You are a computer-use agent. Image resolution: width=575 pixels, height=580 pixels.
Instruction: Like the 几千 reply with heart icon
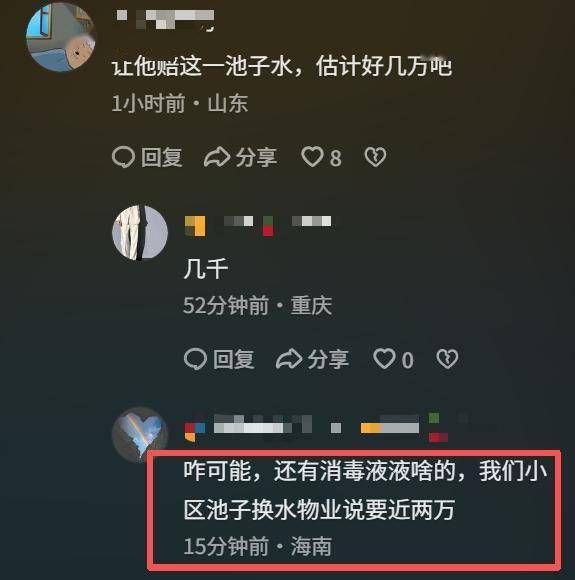click(x=384, y=358)
